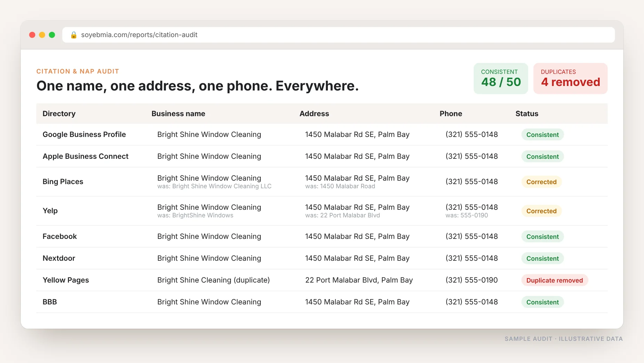Viewport: 644px width, 363px height.
Task: Click the yellow minimize window dot
Action: click(42, 35)
